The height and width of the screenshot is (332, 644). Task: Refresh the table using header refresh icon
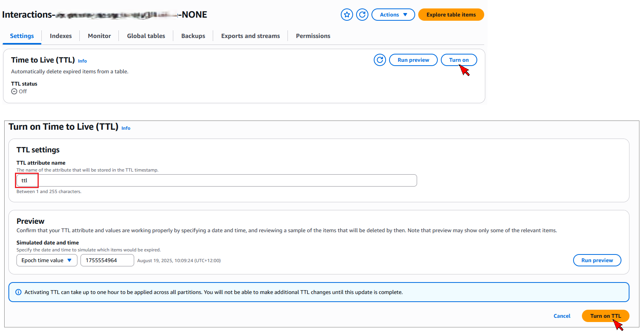coord(362,15)
